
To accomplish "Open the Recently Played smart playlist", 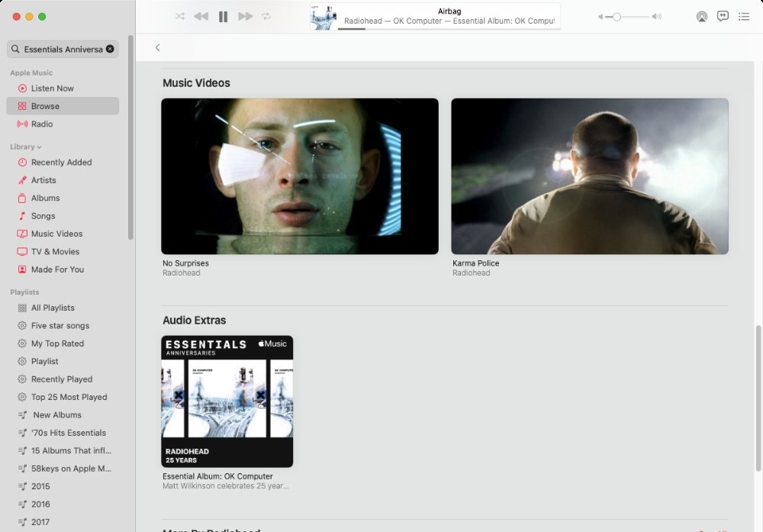I will click(x=63, y=379).
